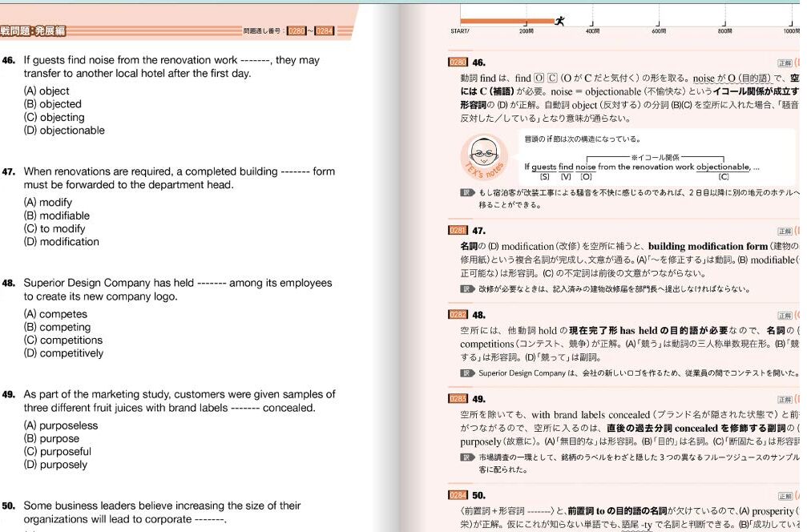The height and width of the screenshot is (532, 807).
Task: Click the 正解 label on explanation 47
Action: 785,232
